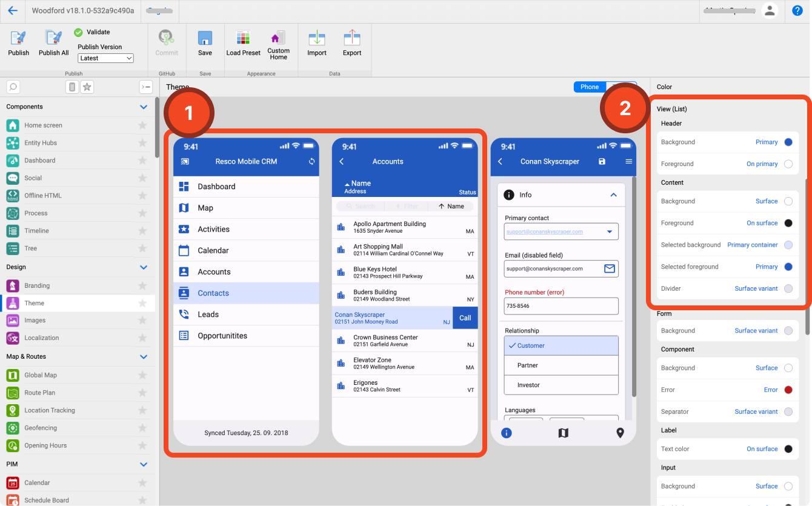The image size is (812, 506).
Task: Click the Export icon
Action: click(x=352, y=38)
